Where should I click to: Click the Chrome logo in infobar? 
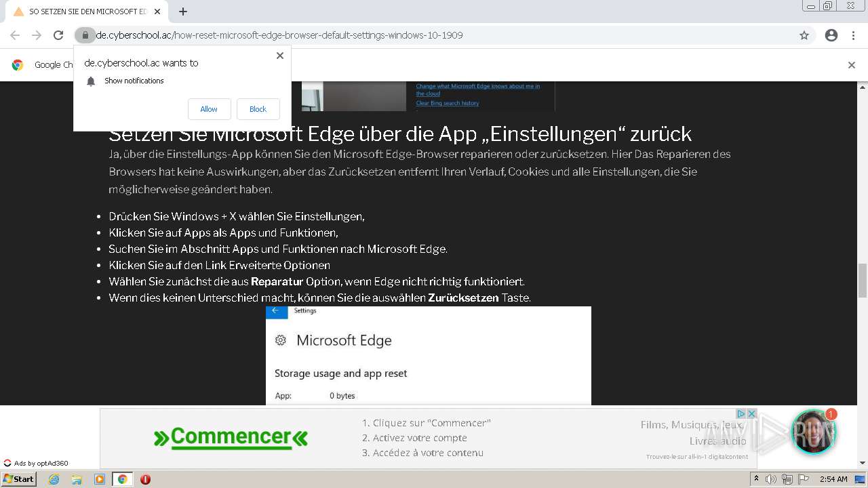18,65
